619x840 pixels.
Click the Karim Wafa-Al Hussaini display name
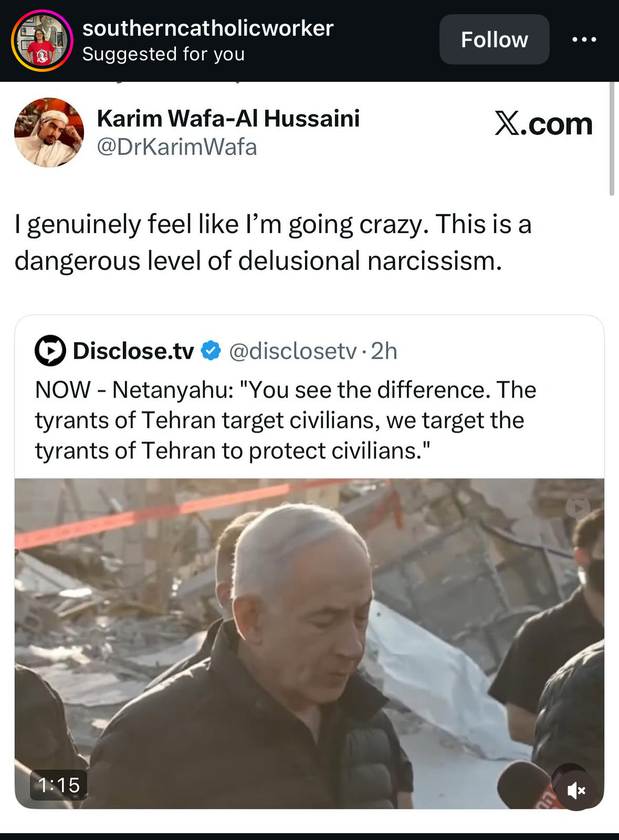tap(228, 119)
